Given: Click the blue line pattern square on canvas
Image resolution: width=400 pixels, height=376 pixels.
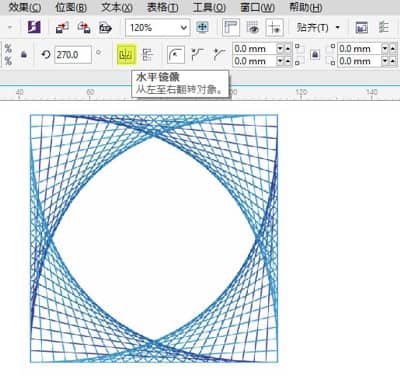Looking at the screenshot, I should (154, 239).
